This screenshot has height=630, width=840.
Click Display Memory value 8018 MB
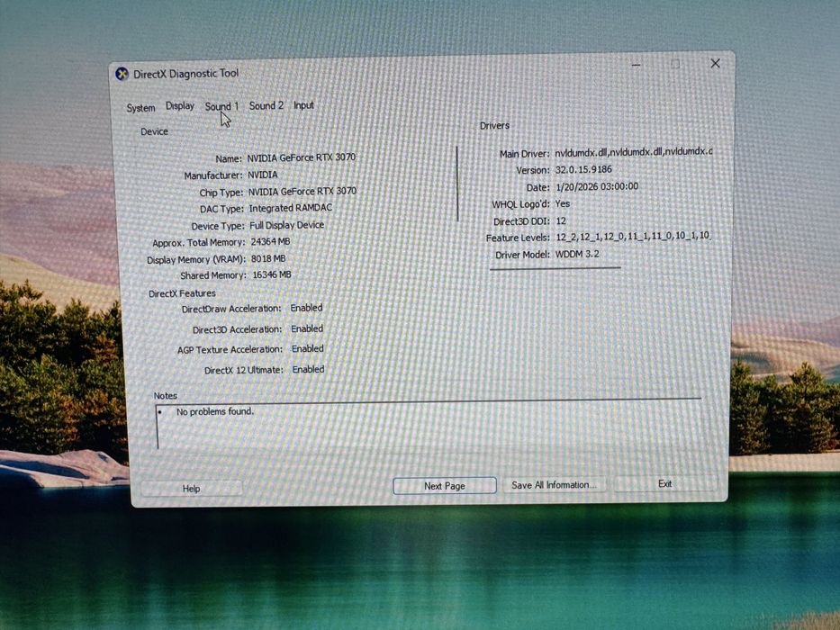tap(268, 259)
